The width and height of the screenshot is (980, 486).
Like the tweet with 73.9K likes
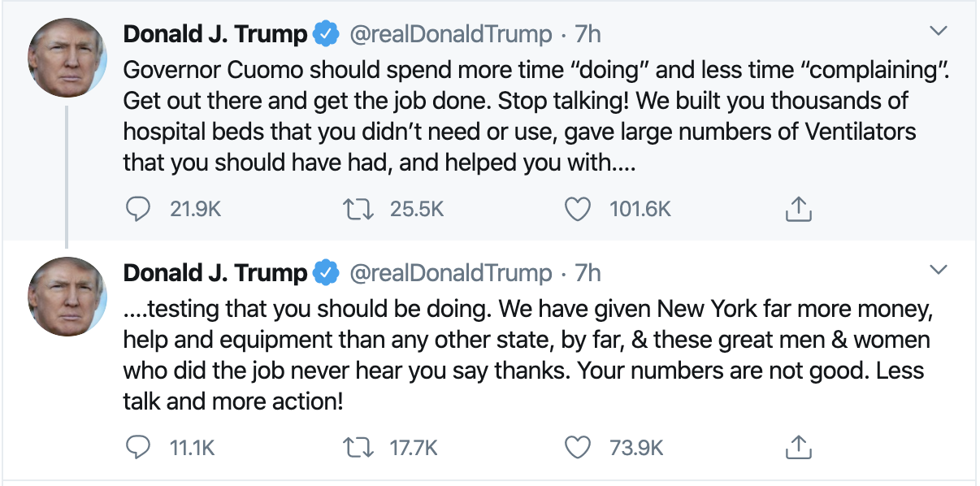[577, 446]
